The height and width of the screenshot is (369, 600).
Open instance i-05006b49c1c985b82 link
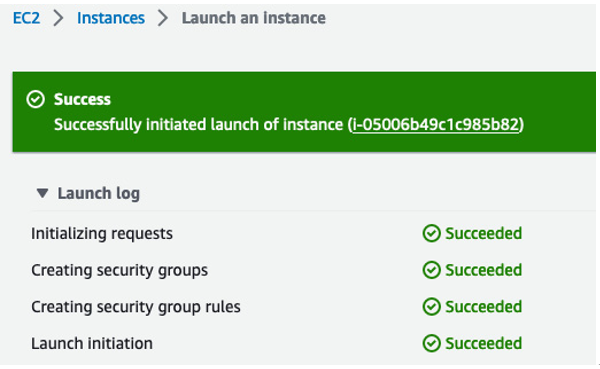point(435,124)
